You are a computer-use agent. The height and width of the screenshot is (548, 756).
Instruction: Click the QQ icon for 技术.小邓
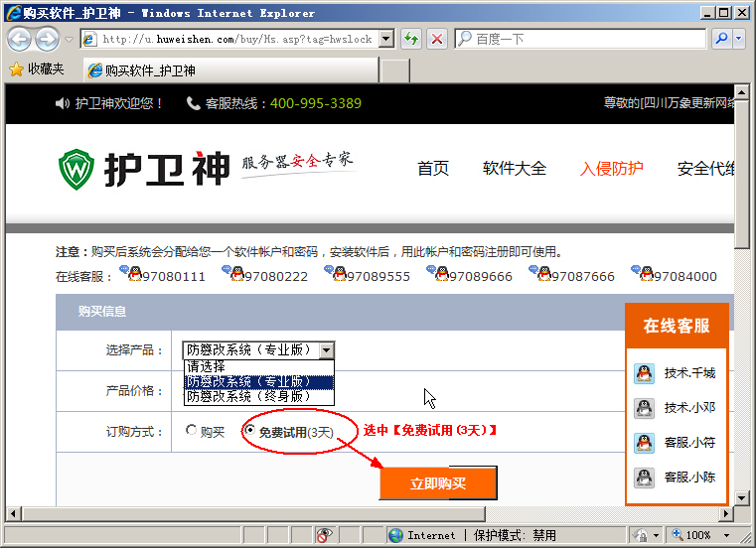click(x=644, y=408)
